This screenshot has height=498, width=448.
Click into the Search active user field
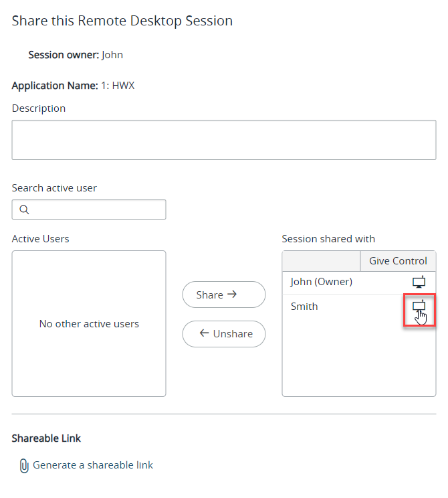(x=97, y=210)
